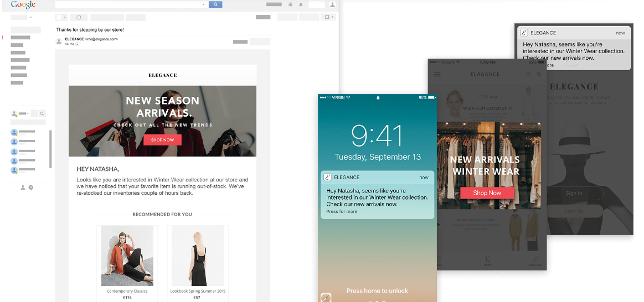This screenshot has width=644, height=302.
Task: Open the shopping bag in ELAGANCE app
Action: click(x=529, y=75)
